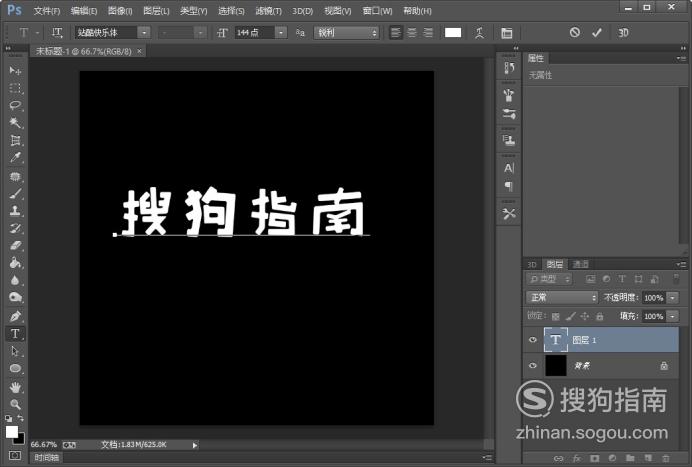Filter layers by type layers
The image size is (692, 467).
click(x=622, y=279)
